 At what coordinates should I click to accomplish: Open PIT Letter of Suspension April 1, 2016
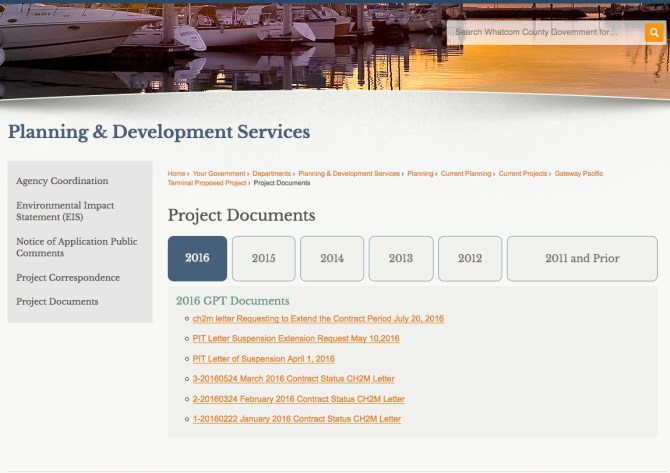(264, 359)
